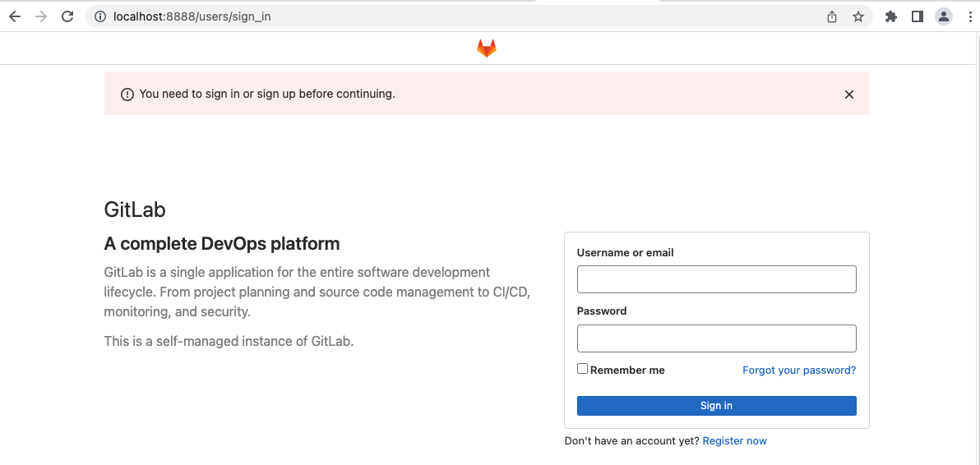This screenshot has height=465, width=980.
Task: View site information for localhost
Action: tap(100, 16)
